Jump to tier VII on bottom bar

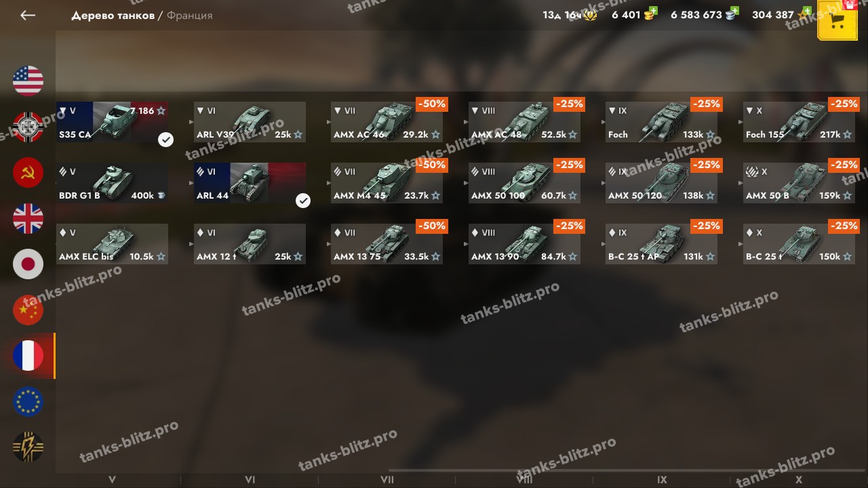point(387,480)
